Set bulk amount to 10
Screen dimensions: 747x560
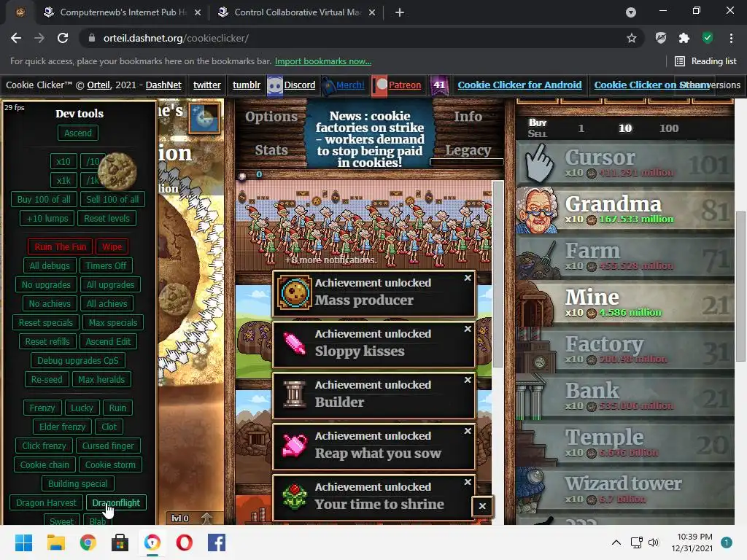pyautogui.click(x=625, y=128)
